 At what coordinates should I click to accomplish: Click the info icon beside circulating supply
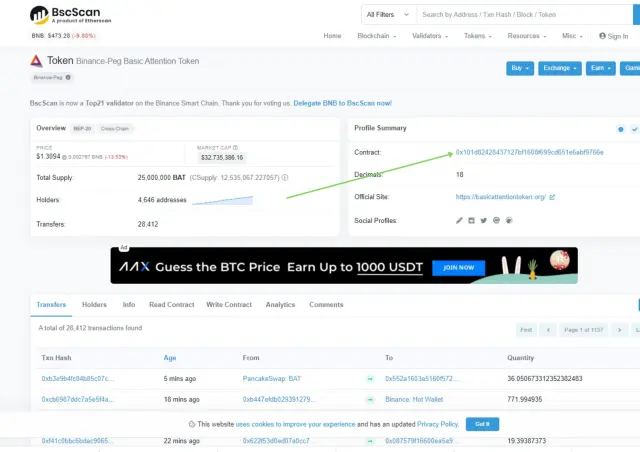point(285,178)
